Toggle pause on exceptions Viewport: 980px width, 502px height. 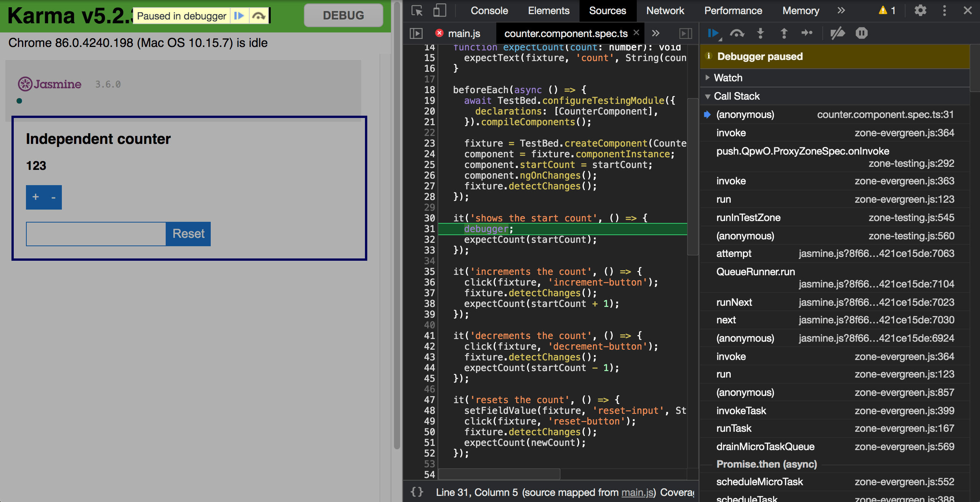click(862, 34)
